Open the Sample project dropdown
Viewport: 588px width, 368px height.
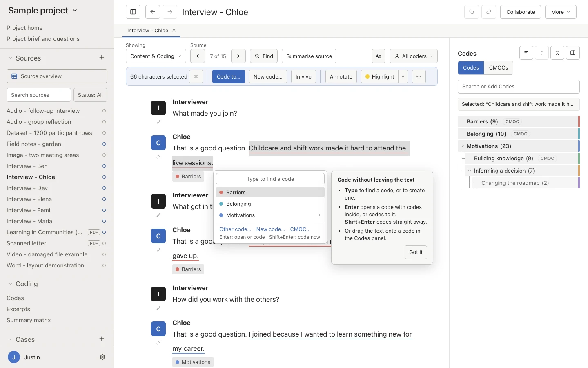(x=43, y=11)
